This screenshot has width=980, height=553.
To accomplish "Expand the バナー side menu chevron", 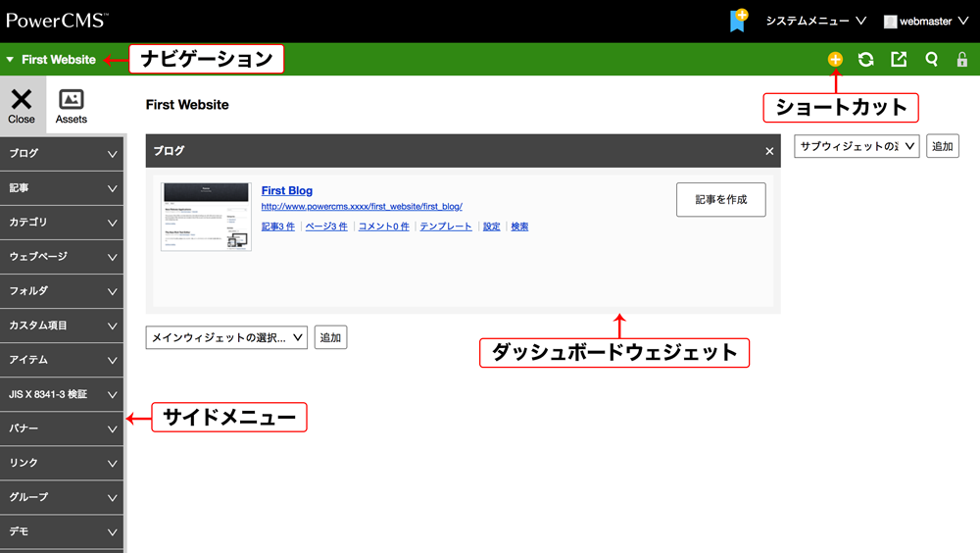I will click(x=112, y=429).
